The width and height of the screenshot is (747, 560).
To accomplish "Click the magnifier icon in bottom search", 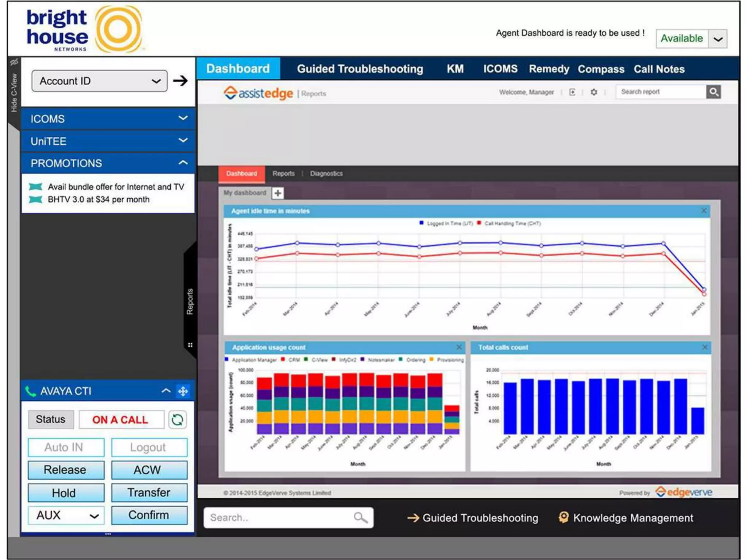I will tap(360, 518).
